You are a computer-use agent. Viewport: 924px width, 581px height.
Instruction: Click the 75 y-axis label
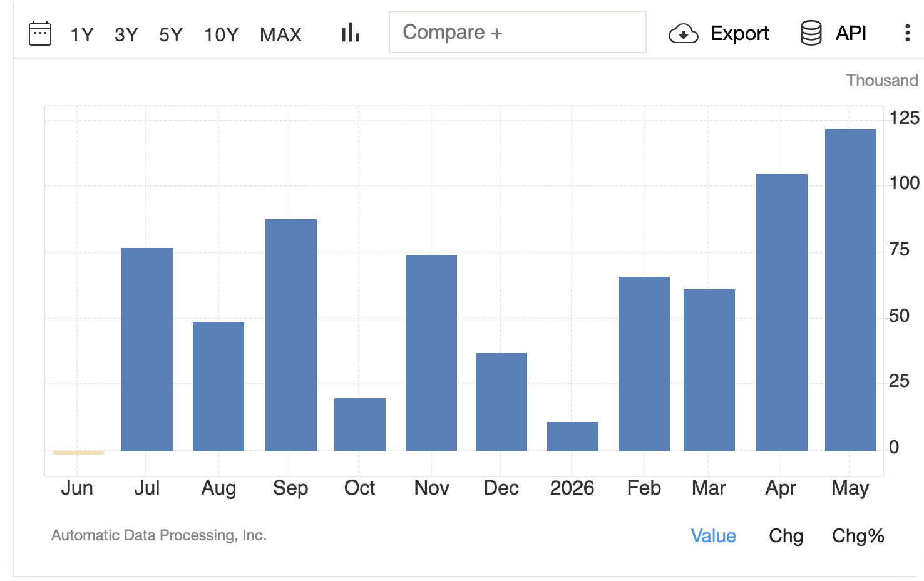(900, 249)
